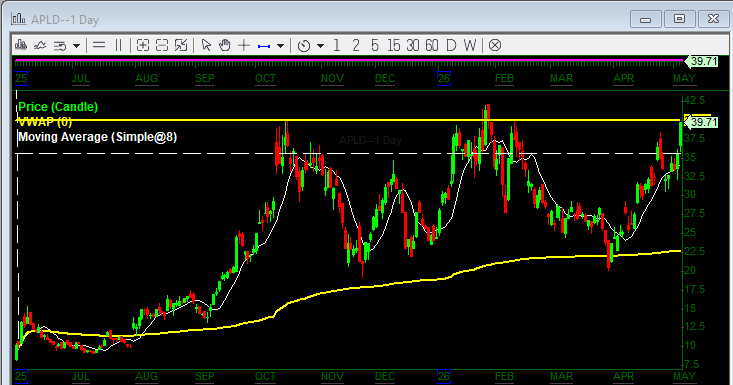Click the 39.71 marker on the price axis
The width and height of the screenshot is (733, 385).
coord(701,122)
